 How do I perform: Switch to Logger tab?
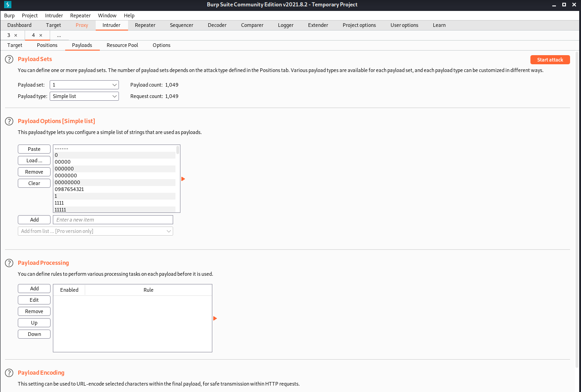[286, 25]
